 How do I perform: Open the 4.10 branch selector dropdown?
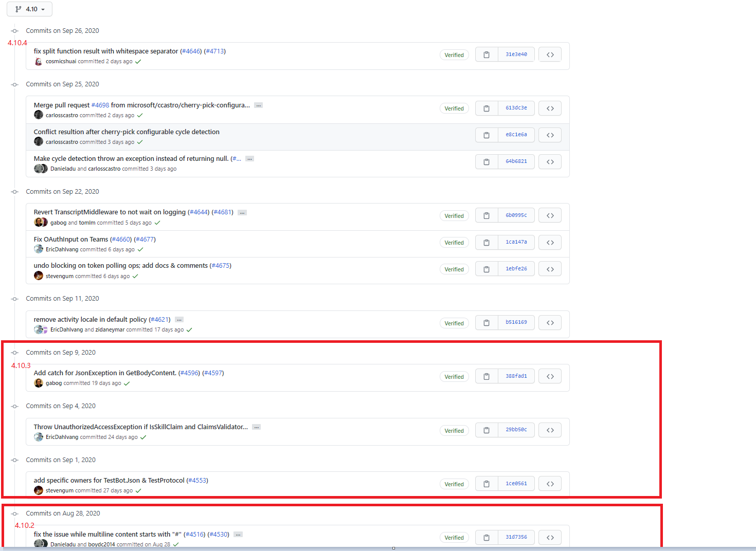point(29,9)
